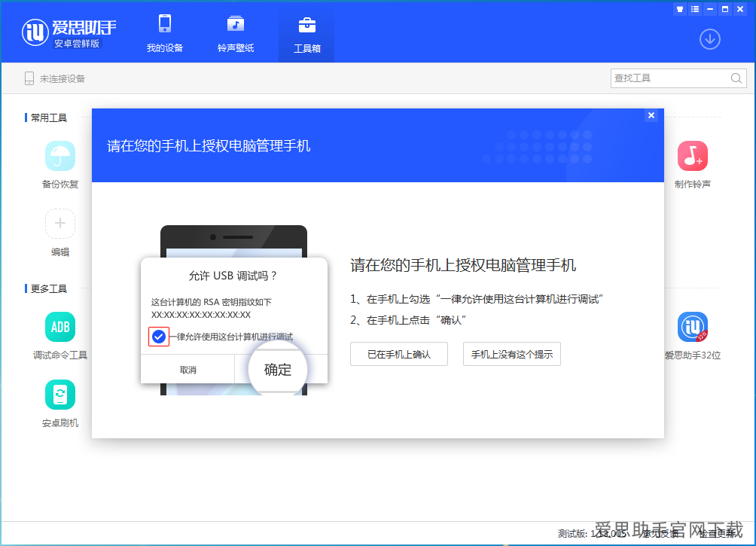Launch the ADB 调试命令工具

coord(59,326)
